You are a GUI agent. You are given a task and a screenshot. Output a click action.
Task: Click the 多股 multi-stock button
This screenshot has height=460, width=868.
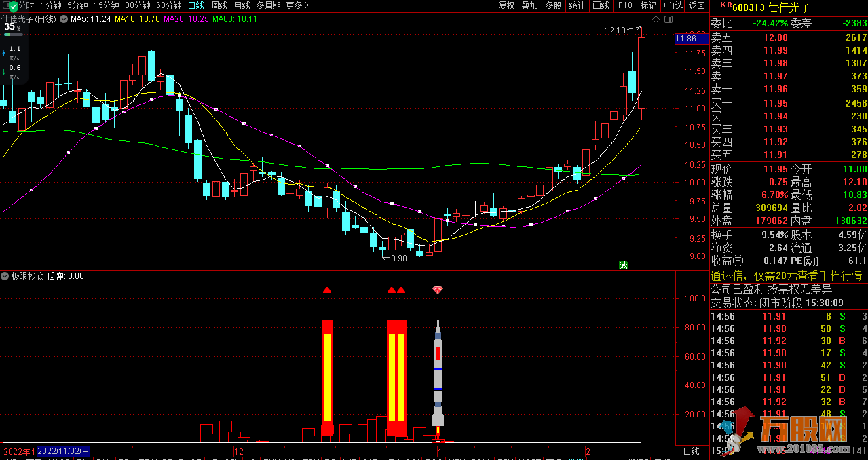coord(553,5)
